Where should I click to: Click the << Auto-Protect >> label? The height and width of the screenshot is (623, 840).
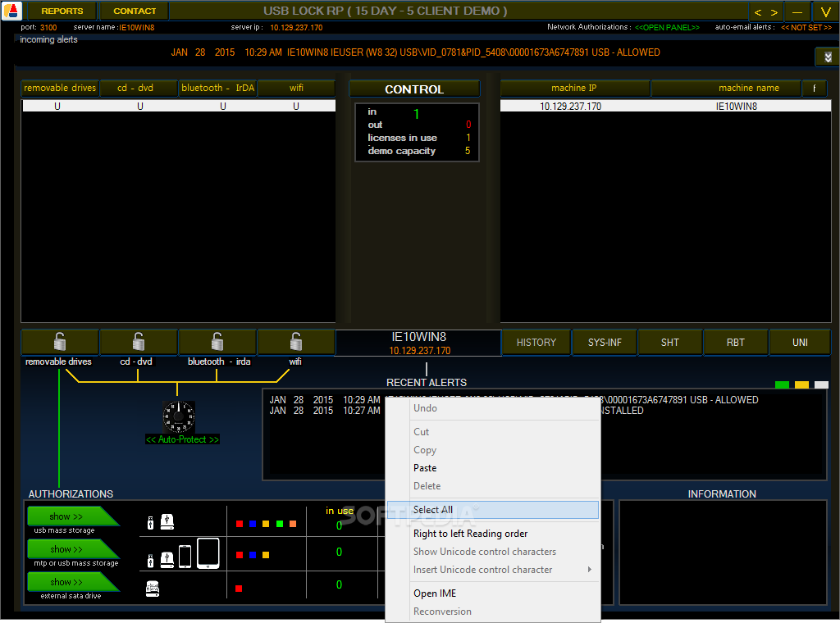(x=183, y=439)
